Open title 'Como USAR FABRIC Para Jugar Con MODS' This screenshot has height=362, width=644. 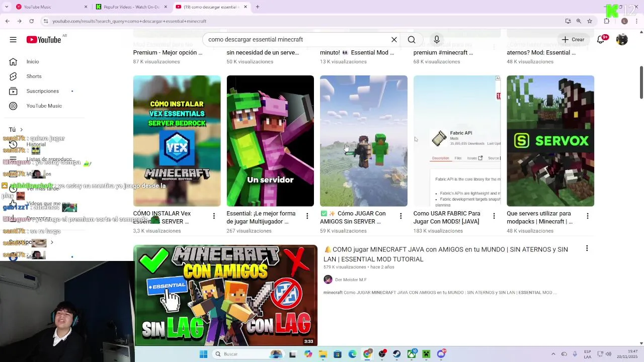[447, 217]
